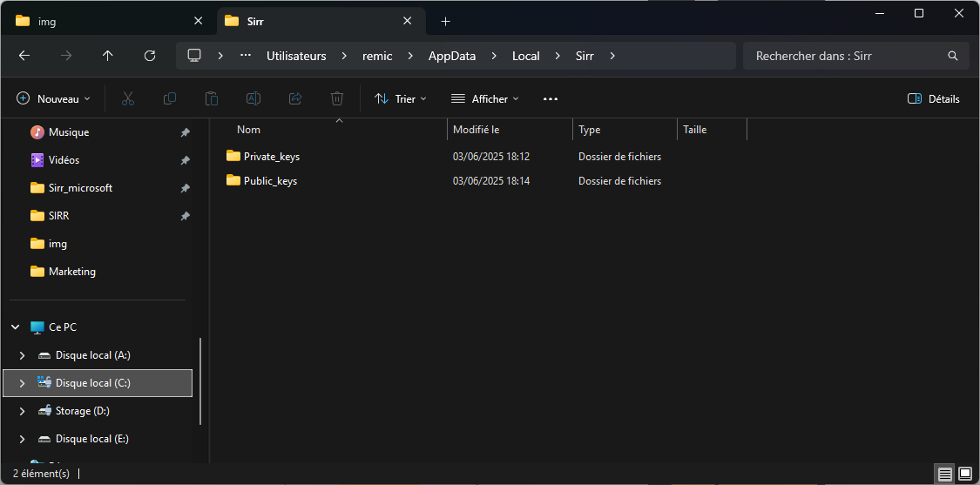Click Utilisateurs in the breadcrumb

pos(296,56)
